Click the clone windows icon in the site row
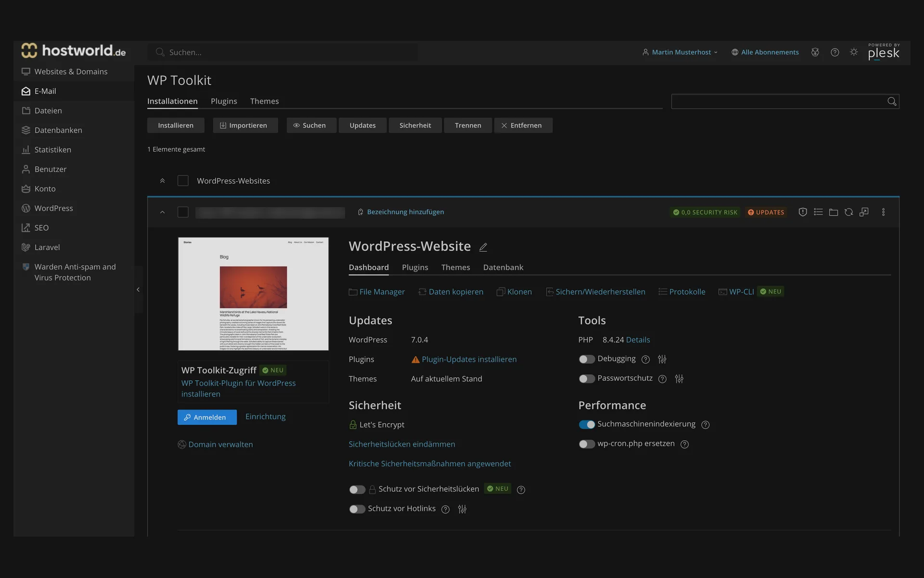924x578 pixels. pyautogui.click(x=864, y=212)
